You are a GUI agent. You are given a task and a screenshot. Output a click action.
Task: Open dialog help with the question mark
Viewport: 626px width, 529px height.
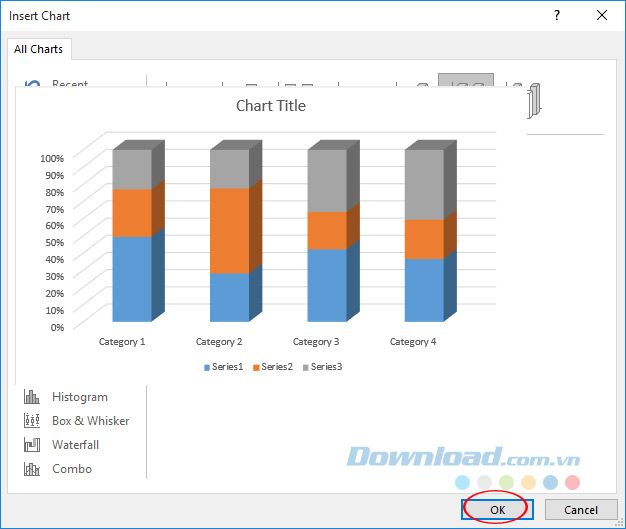coord(557,16)
